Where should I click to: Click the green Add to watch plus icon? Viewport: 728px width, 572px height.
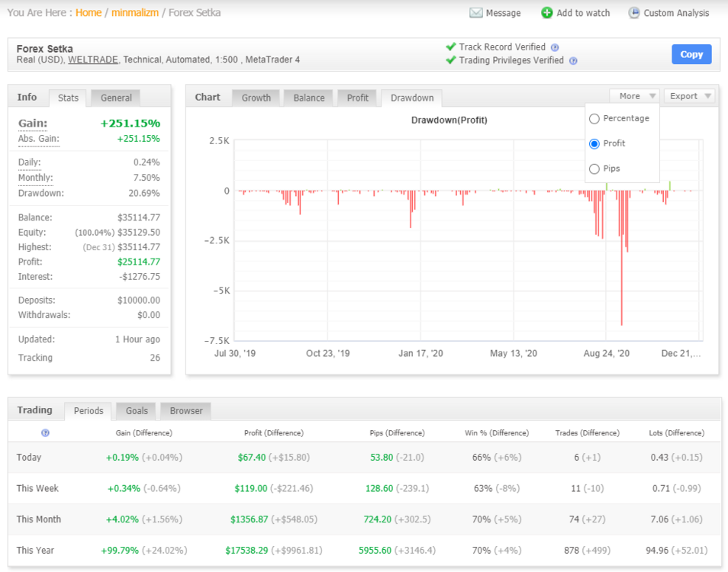547,13
